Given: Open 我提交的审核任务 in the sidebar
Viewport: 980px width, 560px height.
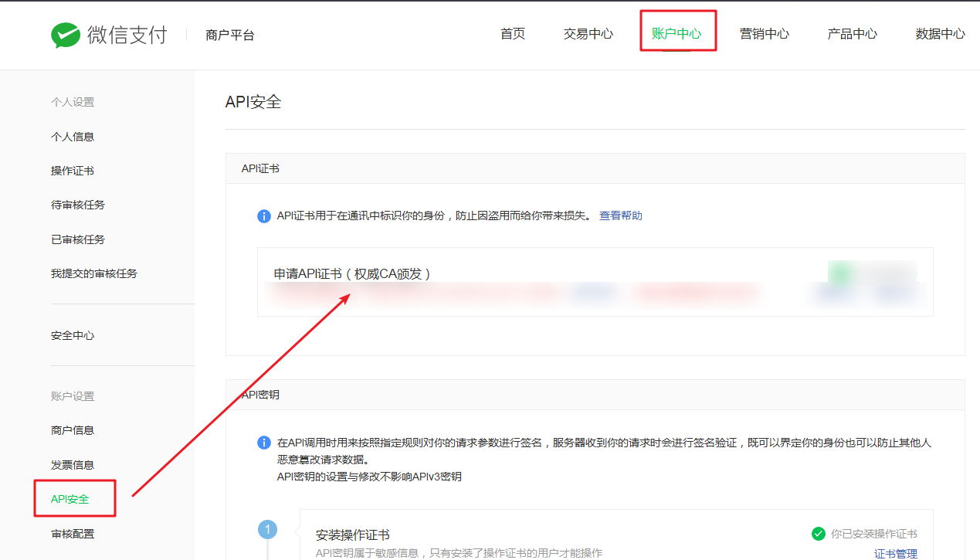Looking at the screenshot, I should (x=94, y=273).
